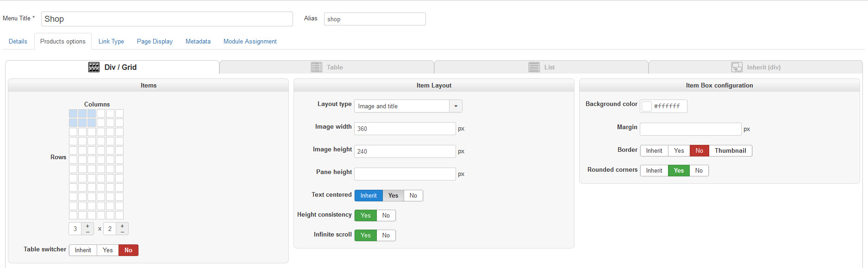Choose Thumbnail for the Border option
Screen dimensions: 868x268
coord(730,151)
